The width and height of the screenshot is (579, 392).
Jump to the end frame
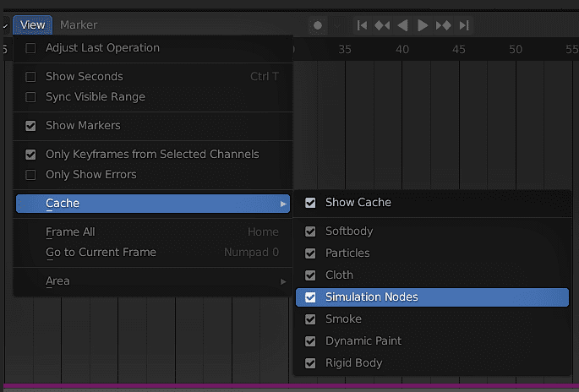click(463, 25)
